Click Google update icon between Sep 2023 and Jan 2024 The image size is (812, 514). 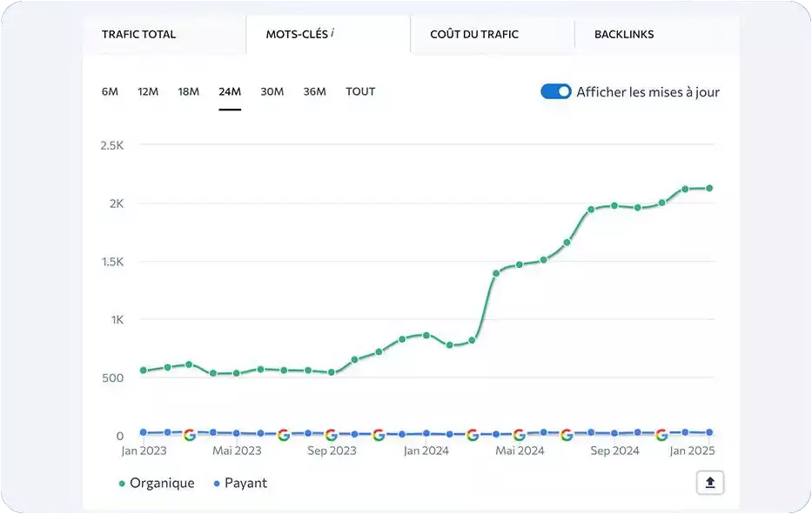379,435
